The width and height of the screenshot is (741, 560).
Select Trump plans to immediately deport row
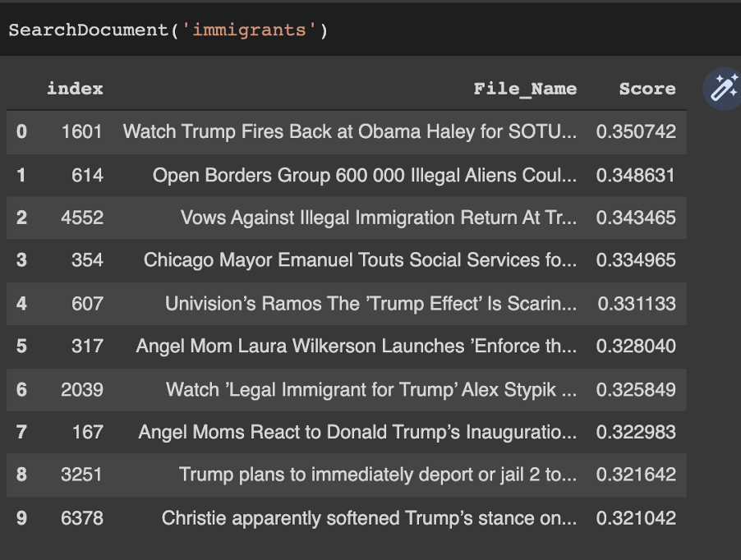(x=377, y=475)
